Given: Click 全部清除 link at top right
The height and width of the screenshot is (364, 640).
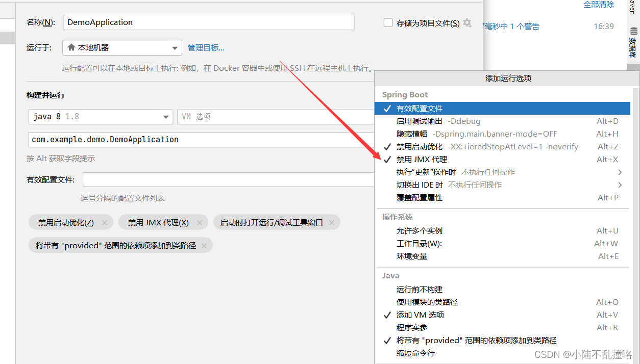Looking at the screenshot, I should tap(598, 4).
